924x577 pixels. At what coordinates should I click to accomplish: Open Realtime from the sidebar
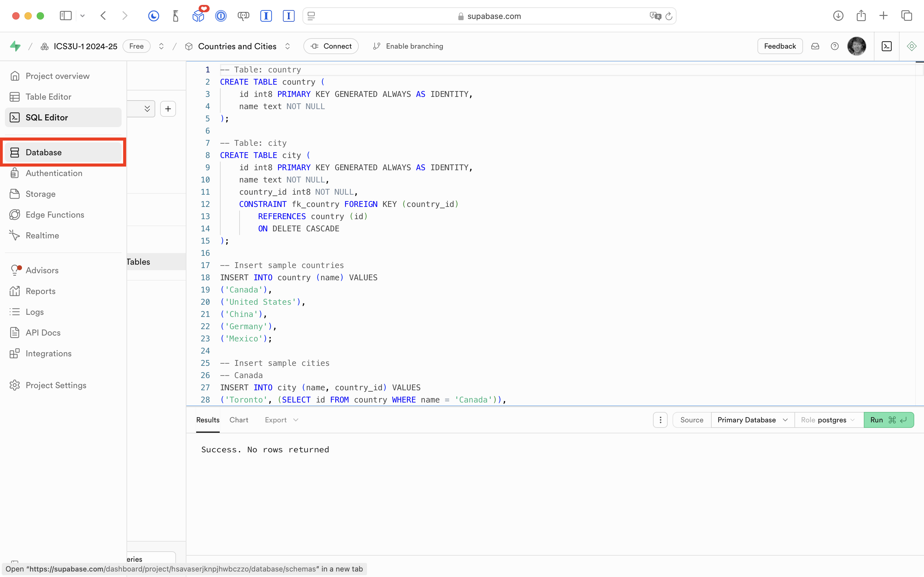(42, 235)
